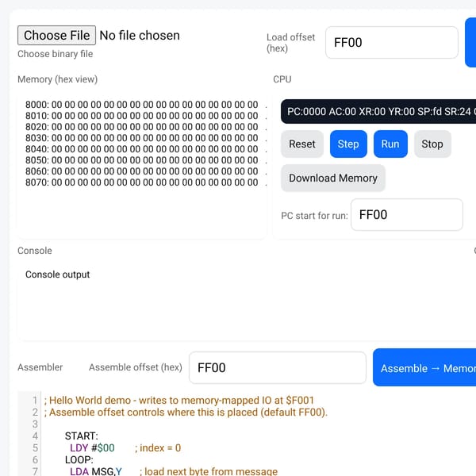Execute one instruction with the Step button

click(348, 144)
